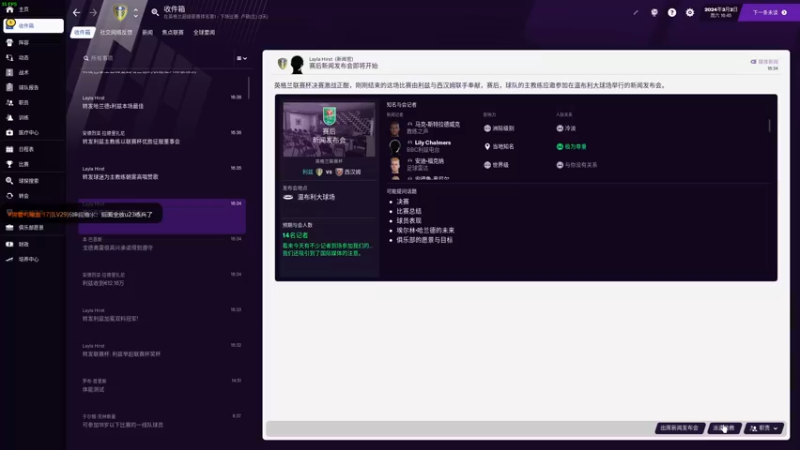The height and width of the screenshot is (450, 800).
Task: Go back with the left arrow
Action: (x=77, y=12)
